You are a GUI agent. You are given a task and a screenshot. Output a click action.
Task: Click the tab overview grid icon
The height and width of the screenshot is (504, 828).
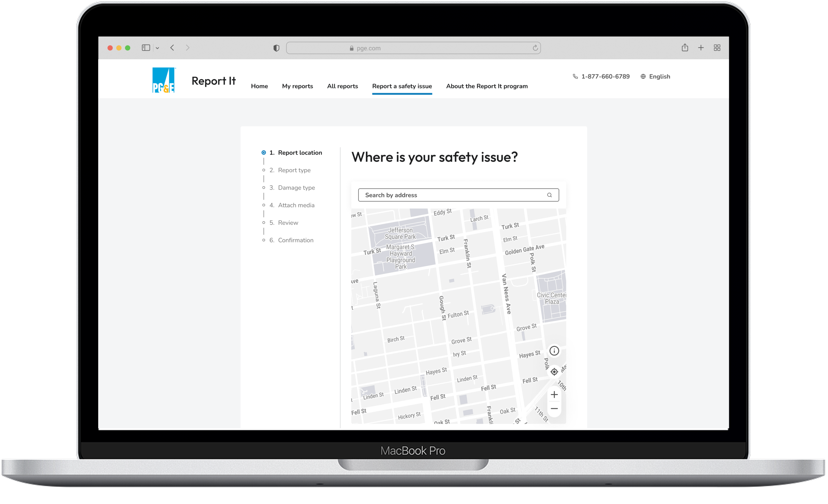[x=717, y=47]
